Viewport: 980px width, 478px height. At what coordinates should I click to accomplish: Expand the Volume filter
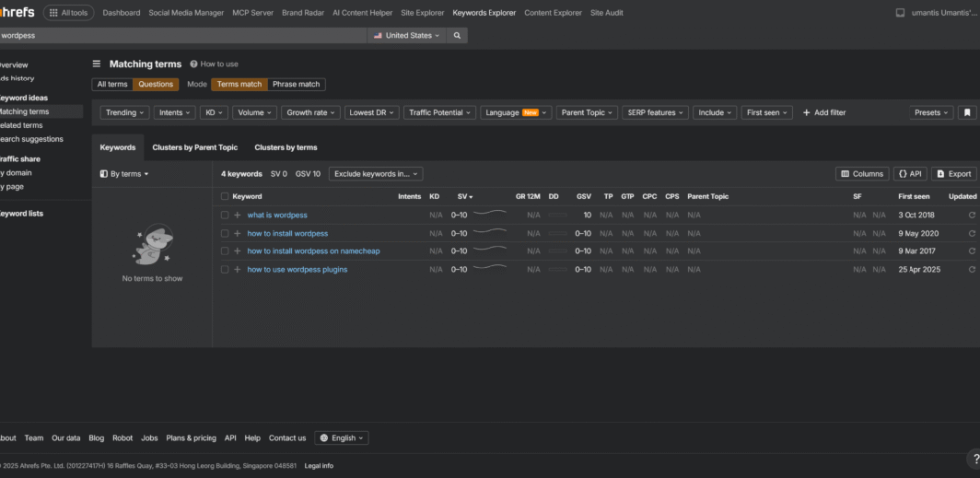coord(255,113)
